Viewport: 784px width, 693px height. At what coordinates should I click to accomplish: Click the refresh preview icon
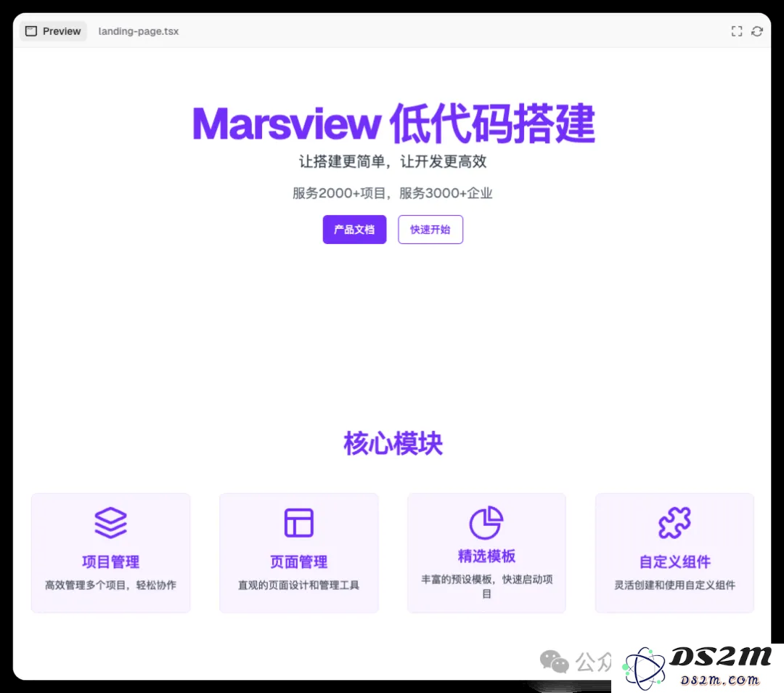pyautogui.click(x=757, y=31)
